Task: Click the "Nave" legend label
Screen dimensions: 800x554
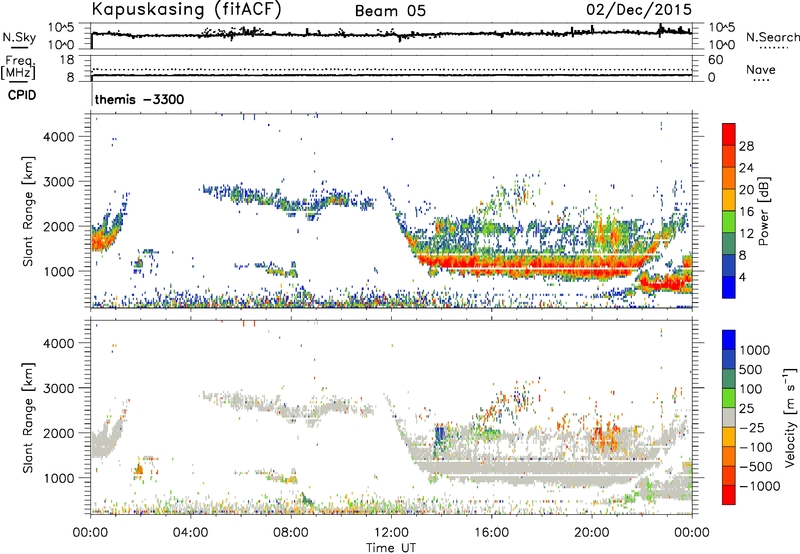Action: (x=761, y=69)
